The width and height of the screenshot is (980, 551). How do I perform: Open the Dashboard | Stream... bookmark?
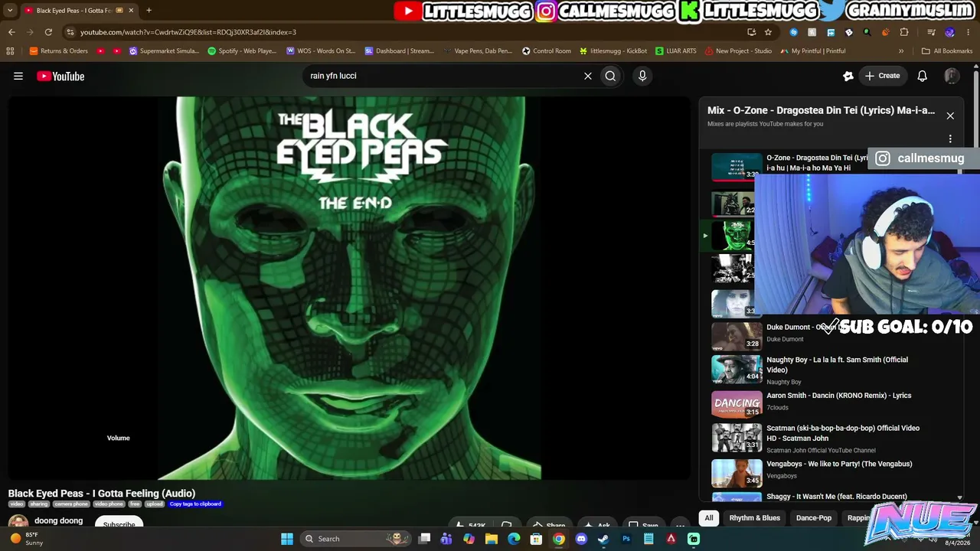[400, 51]
